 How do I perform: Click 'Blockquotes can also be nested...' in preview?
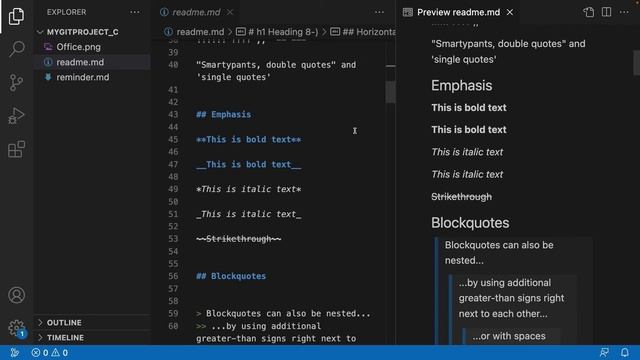pyautogui.click(x=499, y=253)
